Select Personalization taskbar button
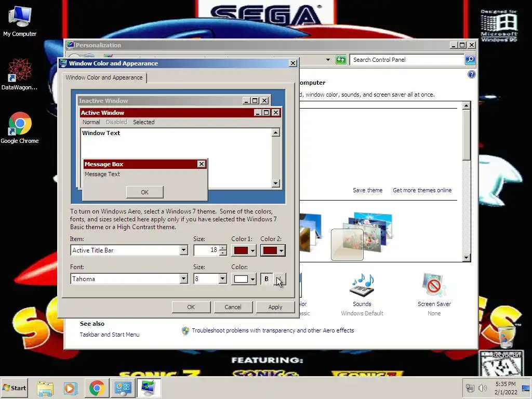 tap(149, 388)
